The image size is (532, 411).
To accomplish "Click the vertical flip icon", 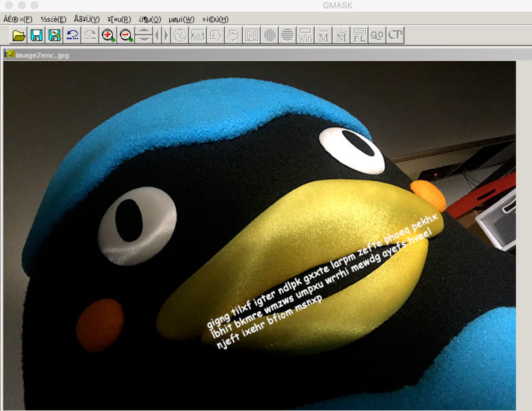I will coord(144,35).
